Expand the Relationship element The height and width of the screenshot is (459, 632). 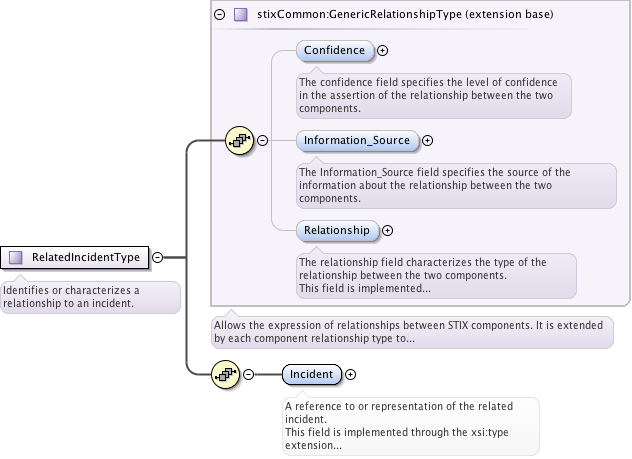click(x=388, y=230)
